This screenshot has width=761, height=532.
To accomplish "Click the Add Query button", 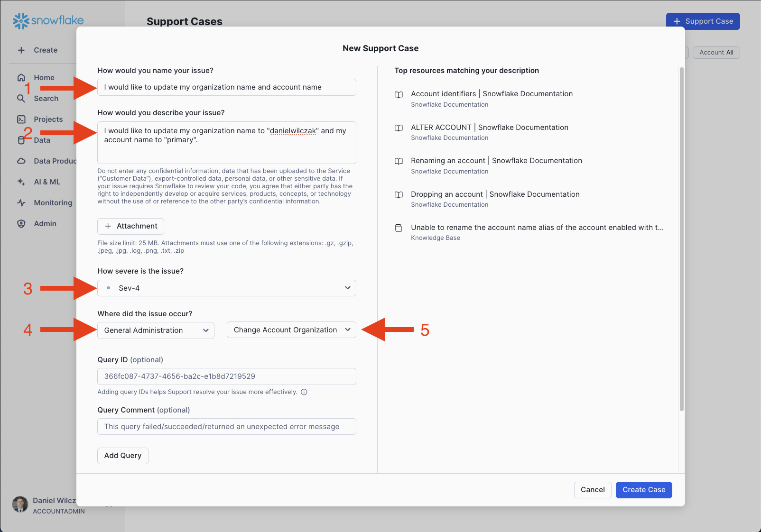I will coord(123,456).
